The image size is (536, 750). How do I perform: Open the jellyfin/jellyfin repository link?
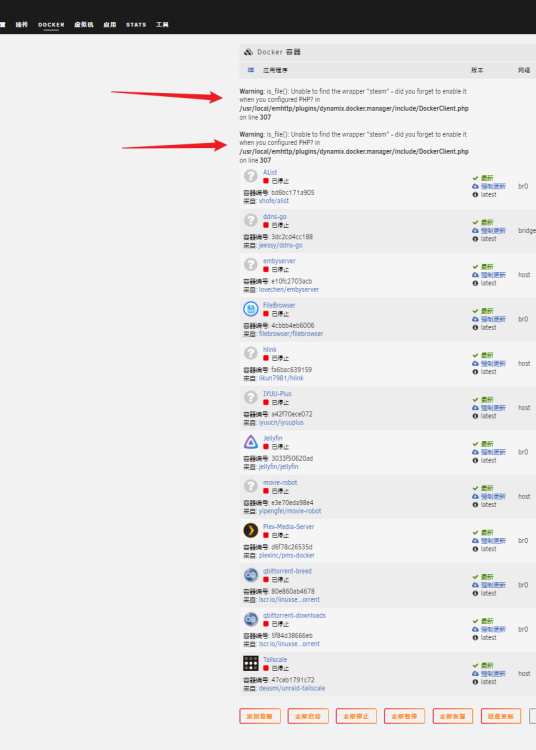pos(278,467)
